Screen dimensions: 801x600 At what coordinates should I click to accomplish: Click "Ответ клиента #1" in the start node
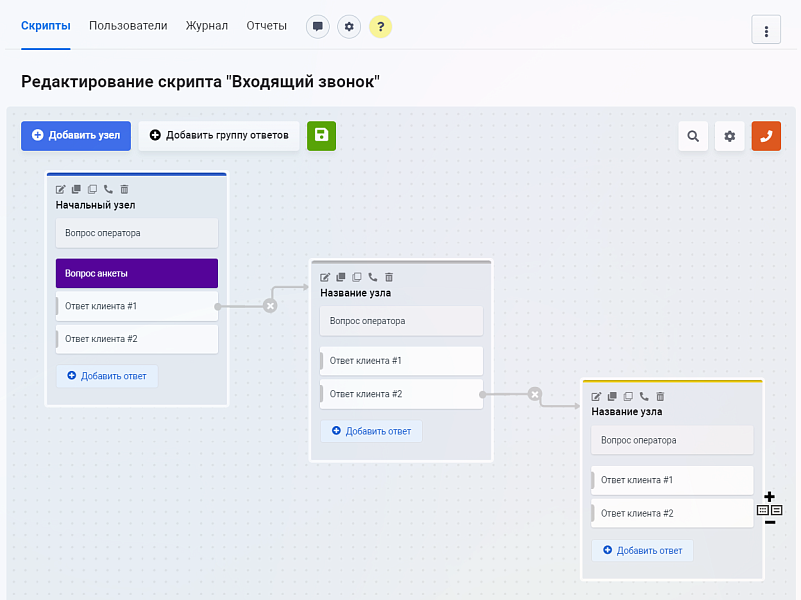click(x=136, y=306)
